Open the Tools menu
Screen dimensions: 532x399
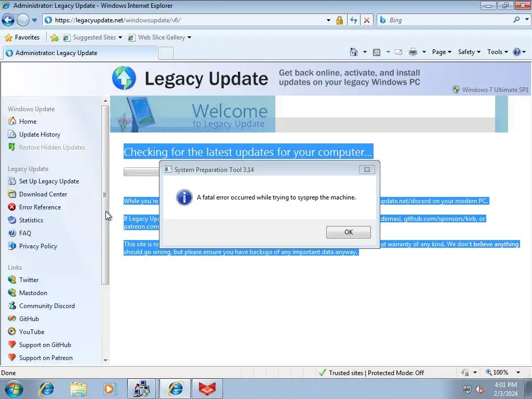[497, 52]
